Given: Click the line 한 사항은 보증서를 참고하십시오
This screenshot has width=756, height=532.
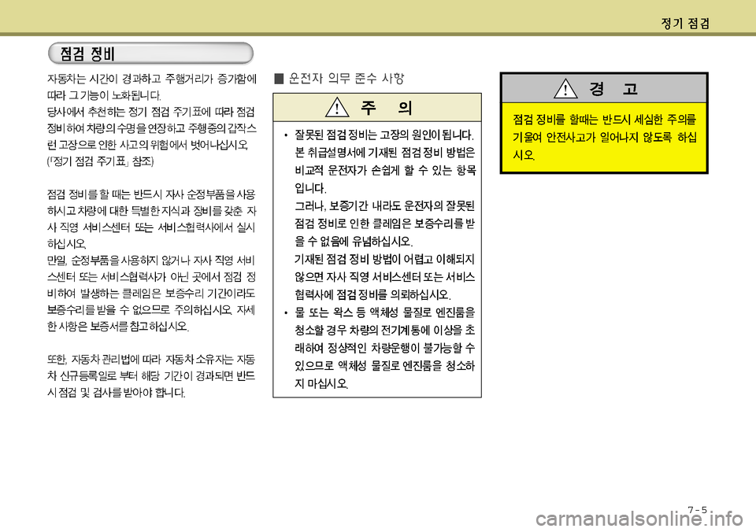Looking at the screenshot, I should (117, 327).
